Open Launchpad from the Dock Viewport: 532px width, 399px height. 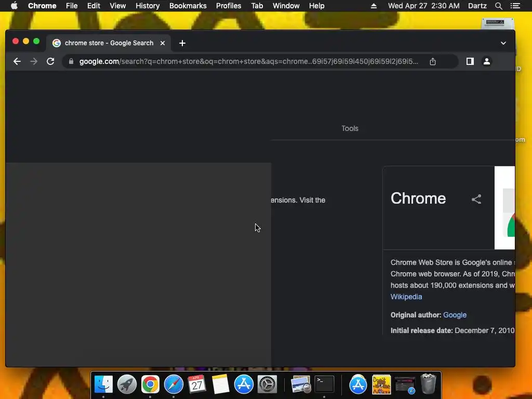[127, 384]
